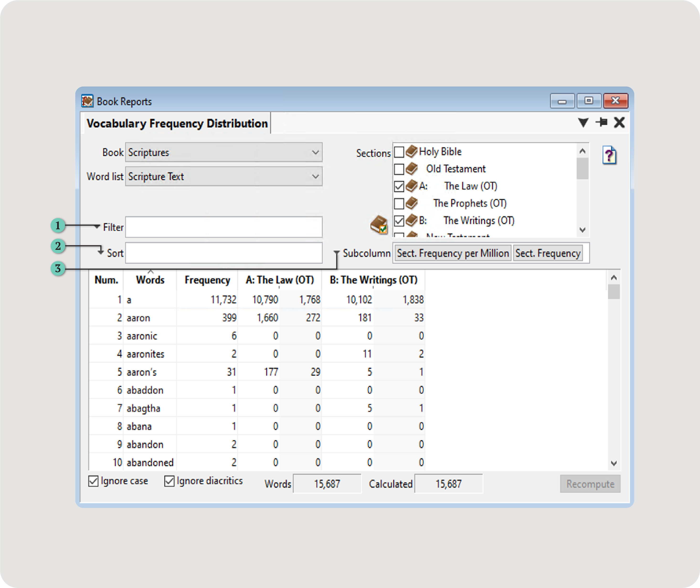Click the book icon next to Holy Bible
The width and height of the screenshot is (700, 588).
pyautogui.click(x=412, y=151)
